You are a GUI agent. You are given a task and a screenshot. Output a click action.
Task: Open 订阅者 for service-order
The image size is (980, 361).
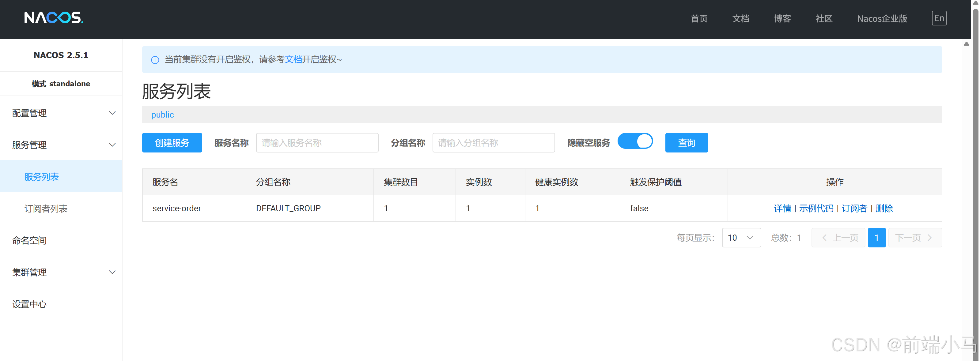pos(854,209)
